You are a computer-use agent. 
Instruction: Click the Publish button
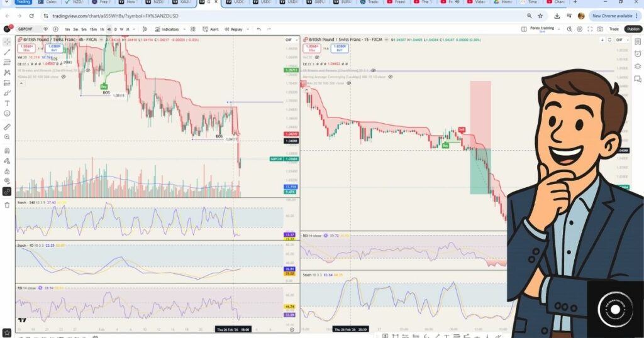click(633, 29)
